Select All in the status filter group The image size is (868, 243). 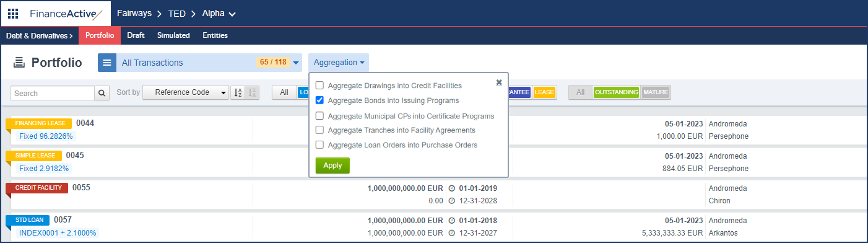(x=580, y=92)
